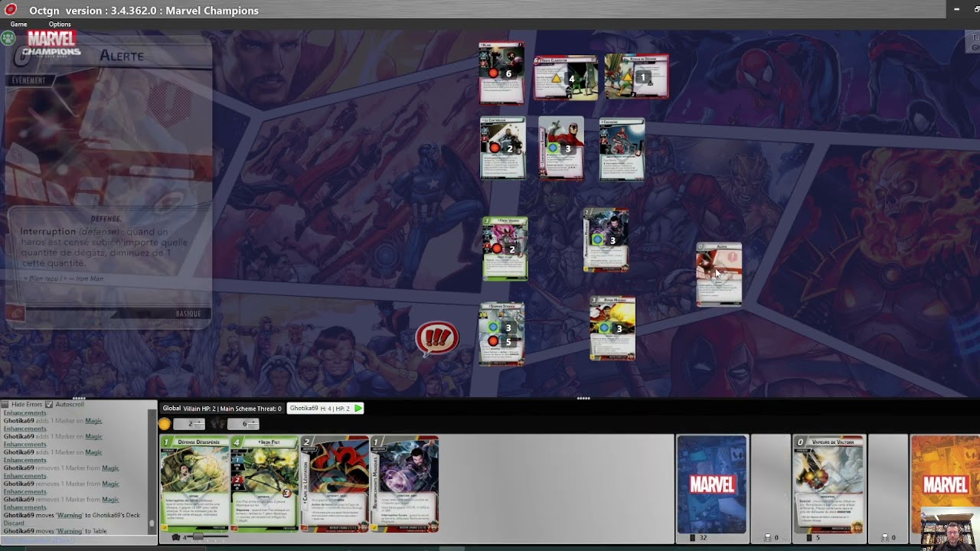
Task: Click the red damage marker on Le Contrôleur
Action: tap(495, 148)
